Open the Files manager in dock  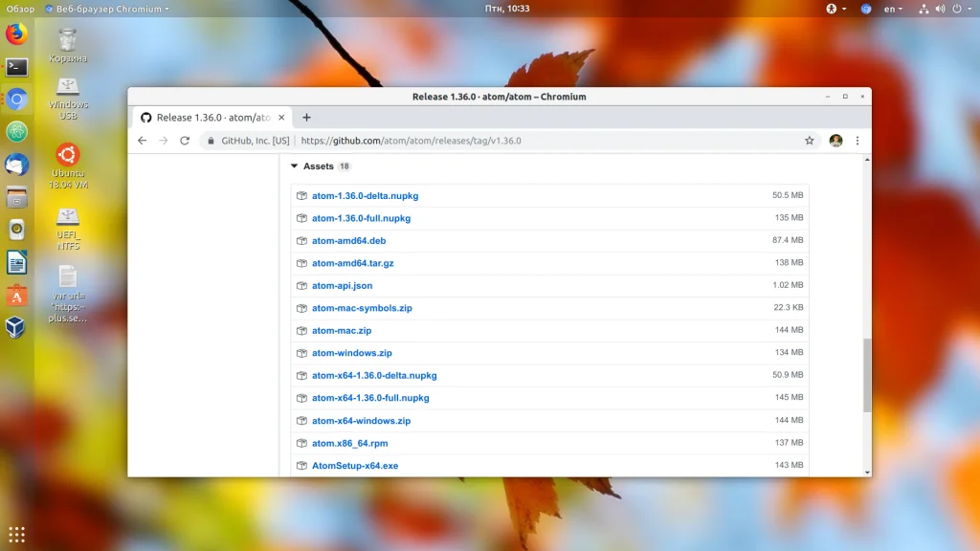click(x=17, y=197)
